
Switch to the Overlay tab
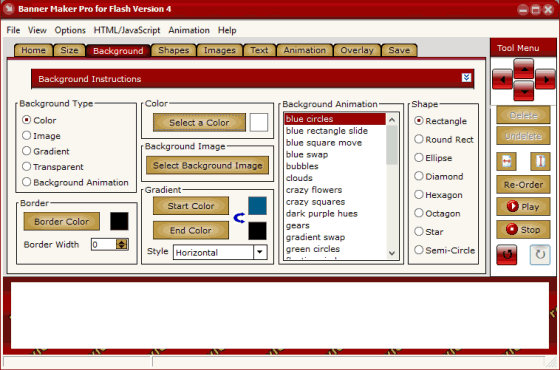click(x=357, y=50)
